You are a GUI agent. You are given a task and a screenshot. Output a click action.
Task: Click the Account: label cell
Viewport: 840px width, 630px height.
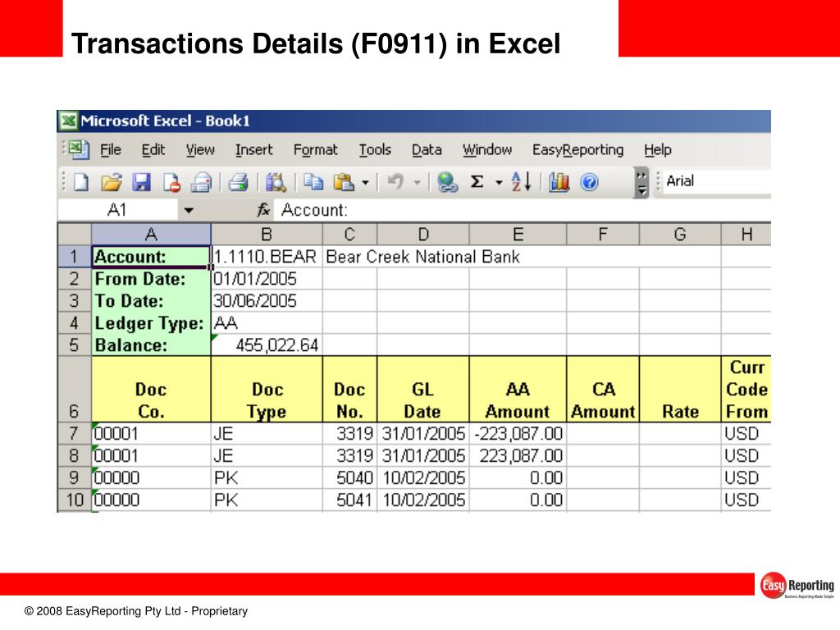(x=151, y=257)
